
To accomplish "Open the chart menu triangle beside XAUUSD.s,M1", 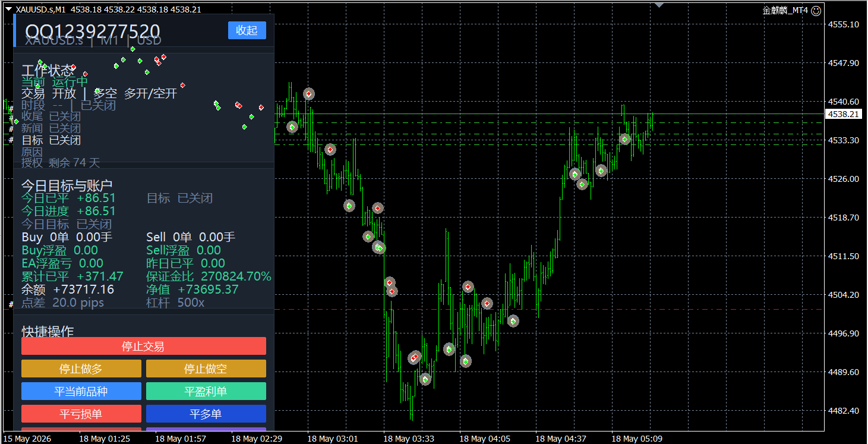I will 8,9.
